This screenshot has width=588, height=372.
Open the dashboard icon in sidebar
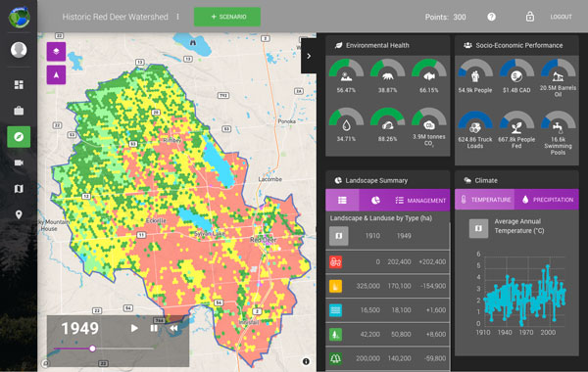[x=19, y=84]
